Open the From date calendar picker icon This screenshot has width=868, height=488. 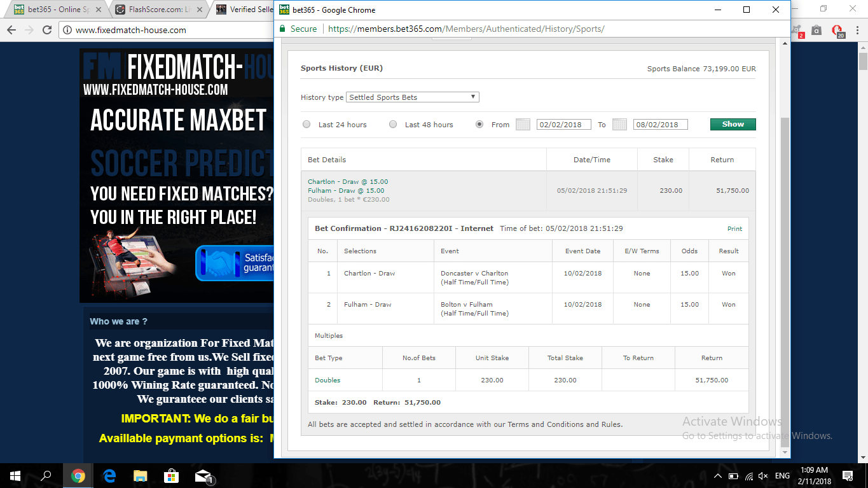tap(523, 125)
